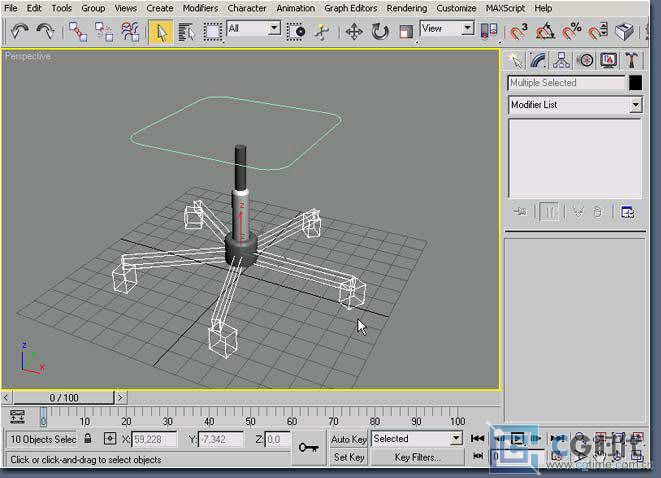Click the Make Unique icon
Viewport: 661px width, 478px height.
click(x=578, y=212)
